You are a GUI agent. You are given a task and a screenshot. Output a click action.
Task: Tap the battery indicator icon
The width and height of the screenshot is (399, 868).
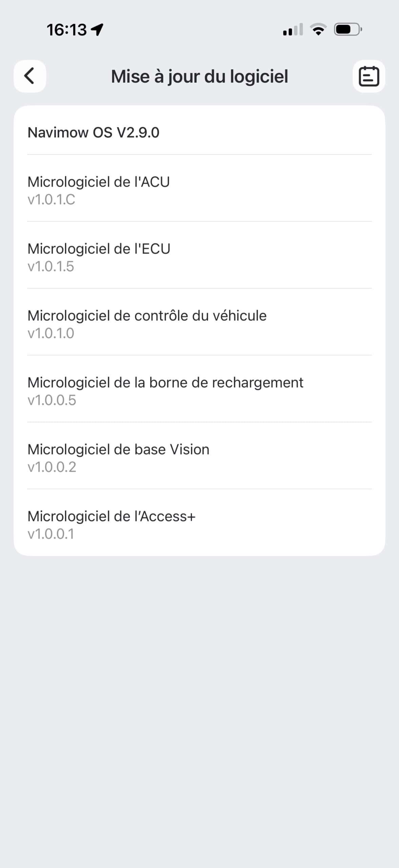point(348,30)
